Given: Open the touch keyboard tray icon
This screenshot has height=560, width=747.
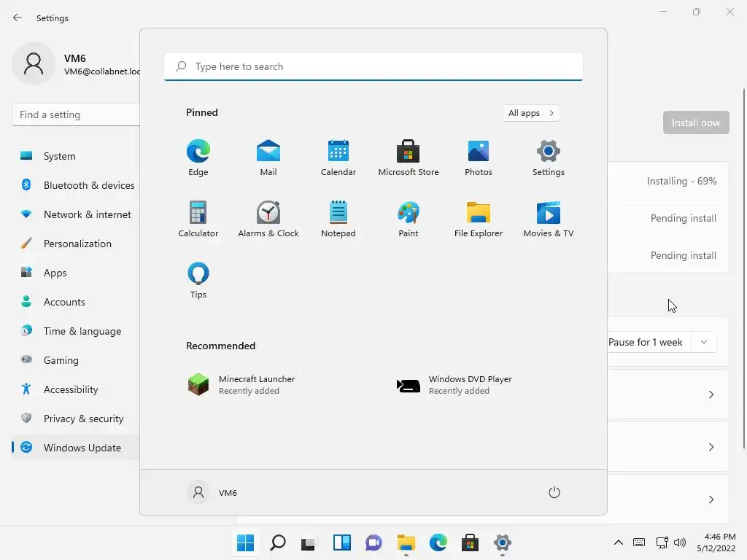Looking at the screenshot, I should (x=639, y=542).
